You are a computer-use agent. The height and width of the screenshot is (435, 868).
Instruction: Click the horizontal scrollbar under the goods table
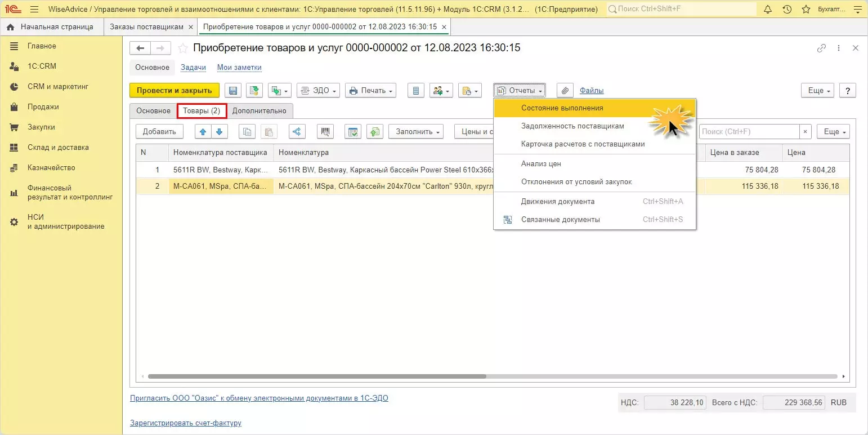[x=316, y=376]
